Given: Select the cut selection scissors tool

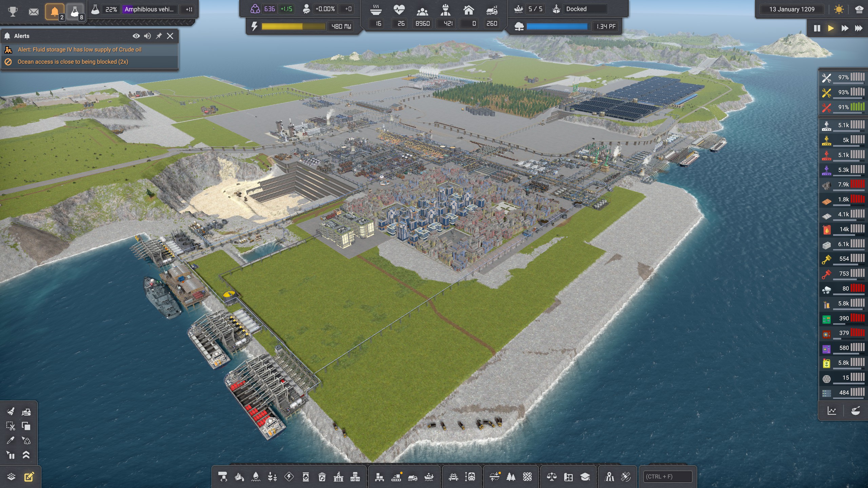Looking at the screenshot, I should coord(11,426).
